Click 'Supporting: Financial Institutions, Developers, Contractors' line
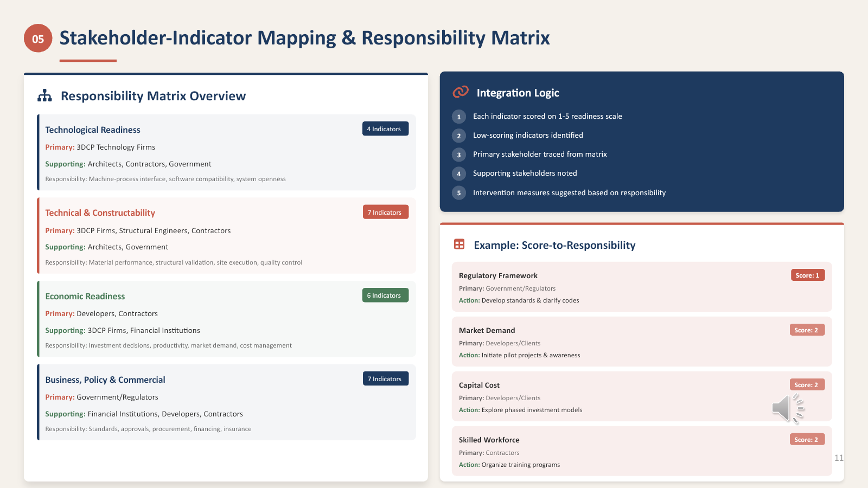This screenshot has width=868, height=488. [144, 414]
